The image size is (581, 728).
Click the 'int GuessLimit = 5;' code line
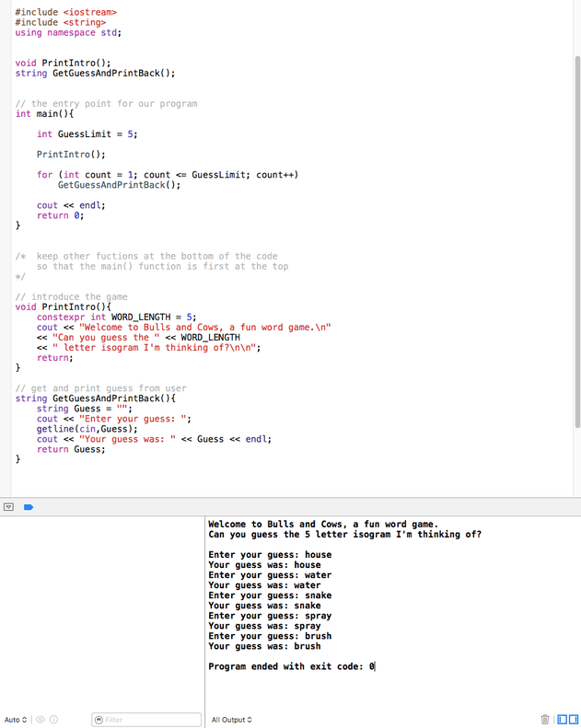87,134
